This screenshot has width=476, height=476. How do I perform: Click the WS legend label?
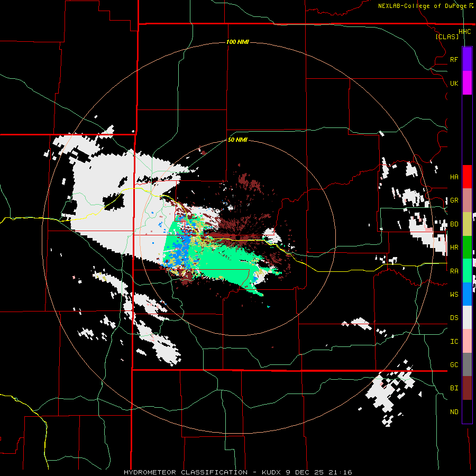click(x=454, y=295)
